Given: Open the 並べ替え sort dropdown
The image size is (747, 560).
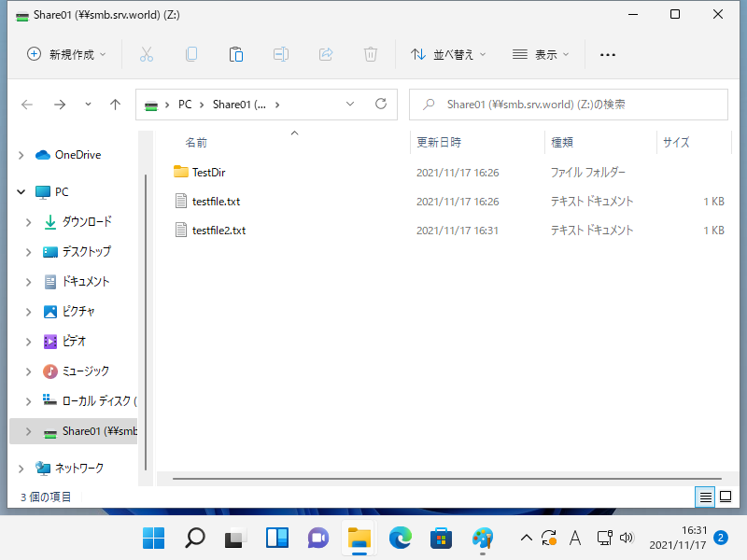Looking at the screenshot, I should tap(449, 54).
